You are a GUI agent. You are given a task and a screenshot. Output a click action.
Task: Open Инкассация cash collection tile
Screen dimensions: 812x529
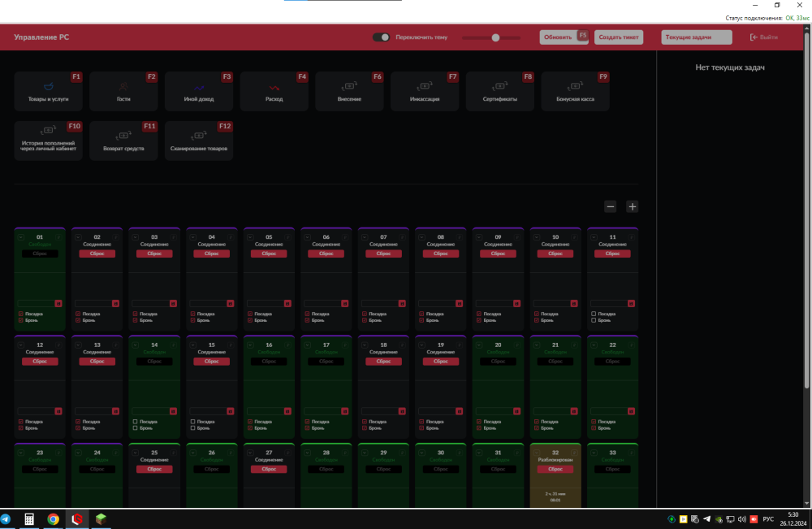(425, 91)
